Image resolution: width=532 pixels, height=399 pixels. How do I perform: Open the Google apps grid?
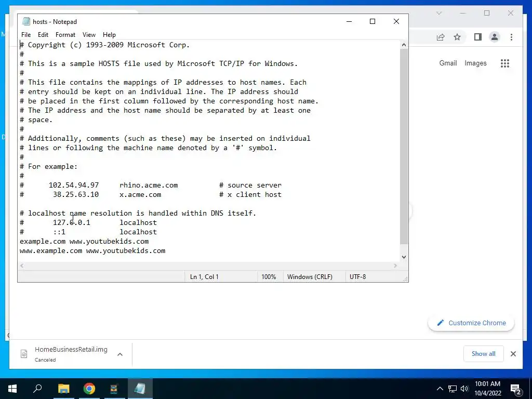tap(505, 63)
